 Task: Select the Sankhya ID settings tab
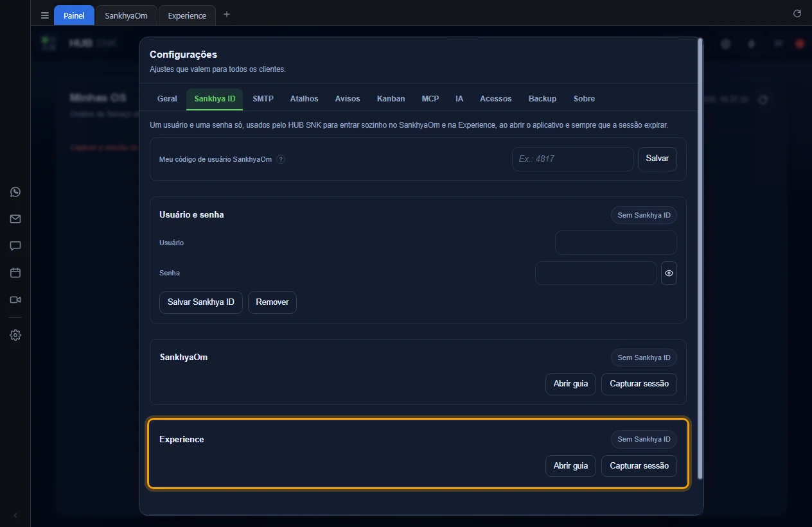click(x=215, y=99)
